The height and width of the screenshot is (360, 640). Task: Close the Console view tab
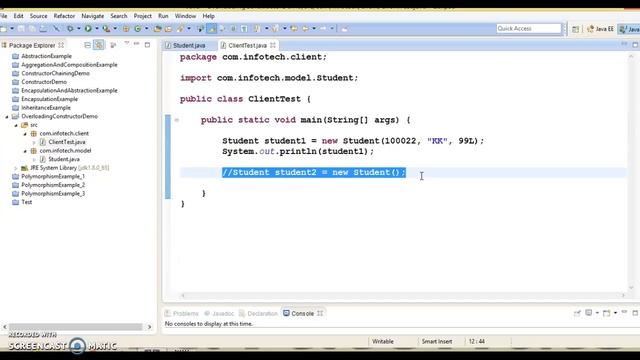(320, 313)
